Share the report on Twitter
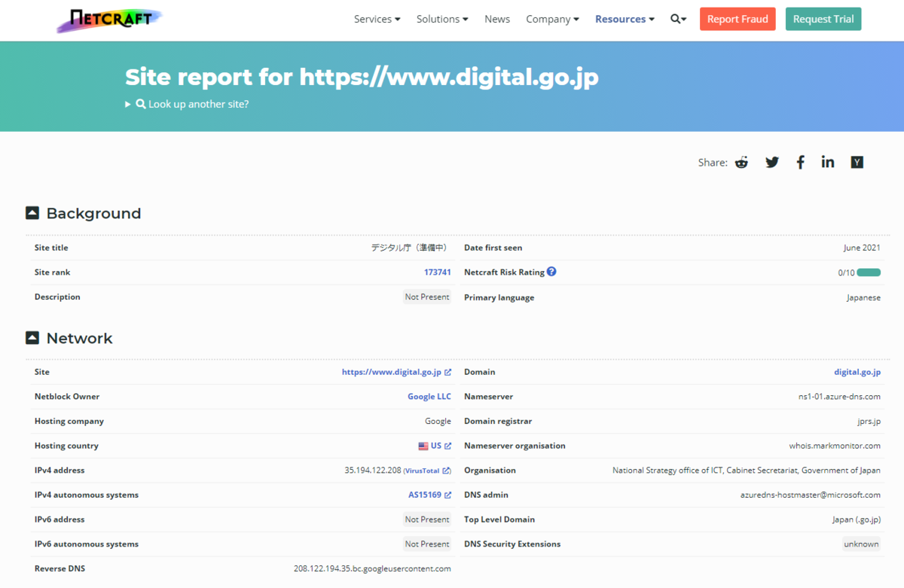Screen dimensions: 904x588 click(x=772, y=162)
